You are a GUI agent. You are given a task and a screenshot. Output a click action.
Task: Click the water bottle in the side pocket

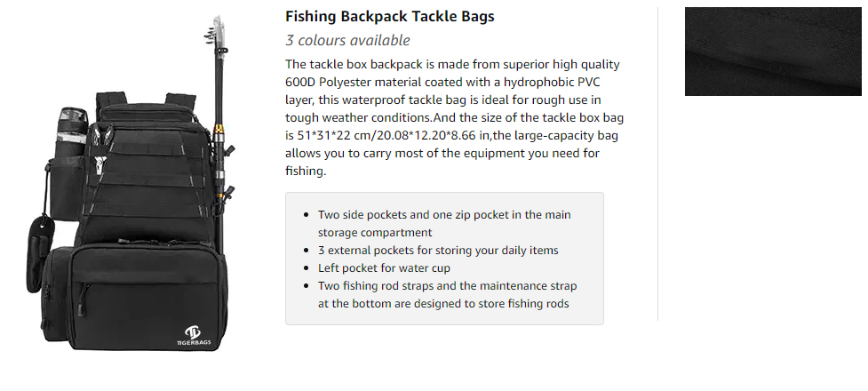coord(70,129)
